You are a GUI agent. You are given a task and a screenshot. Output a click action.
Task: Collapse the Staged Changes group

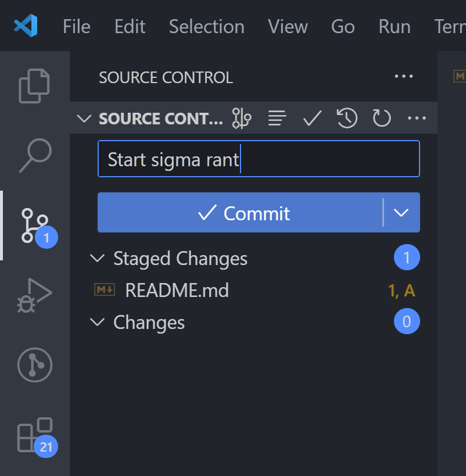[x=98, y=259]
